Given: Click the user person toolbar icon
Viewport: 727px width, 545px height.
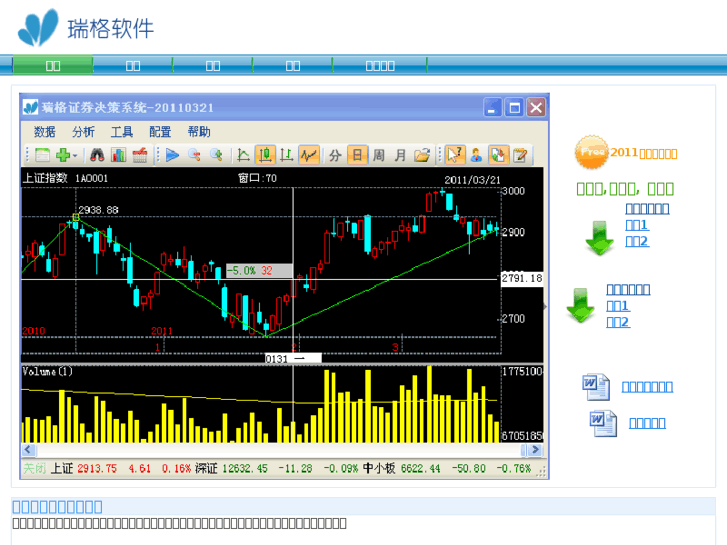Looking at the screenshot, I should tap(476, 155).
